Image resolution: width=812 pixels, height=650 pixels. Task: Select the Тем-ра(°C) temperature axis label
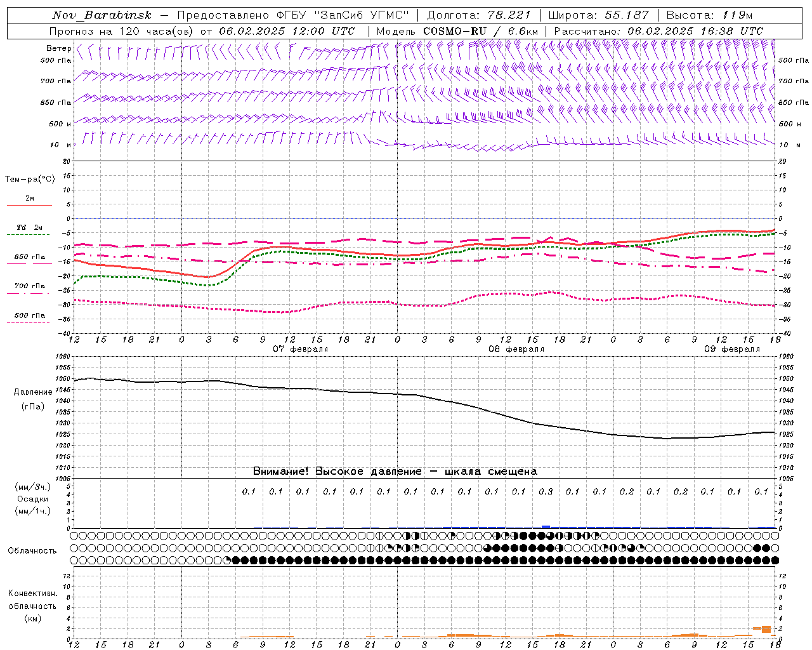pyautogui.click(x=30, y=180)
